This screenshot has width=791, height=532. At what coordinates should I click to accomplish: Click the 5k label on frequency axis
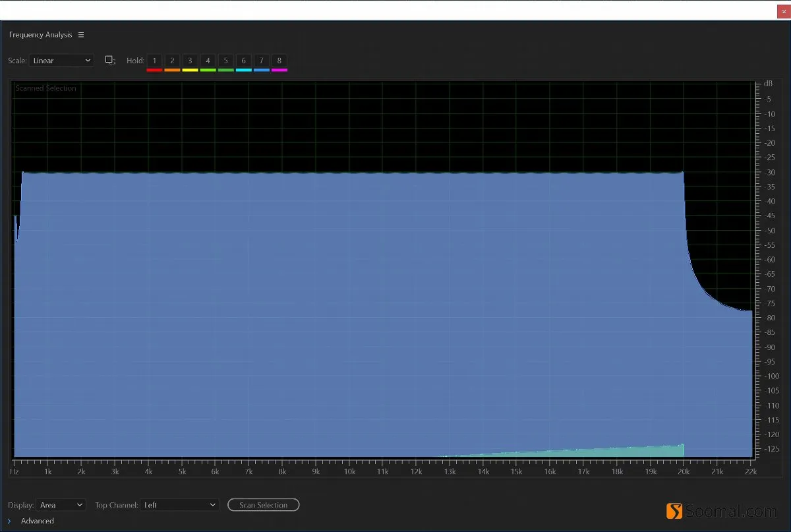pos(182,472)
